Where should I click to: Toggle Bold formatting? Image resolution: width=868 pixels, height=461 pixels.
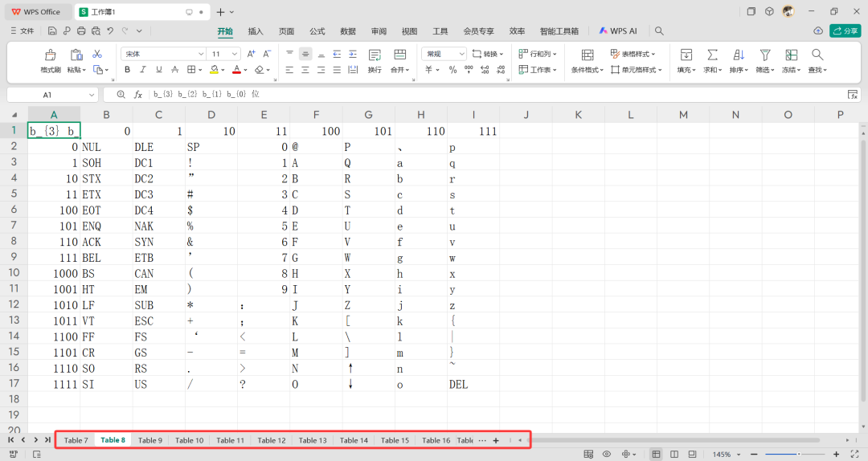[127, 70]
